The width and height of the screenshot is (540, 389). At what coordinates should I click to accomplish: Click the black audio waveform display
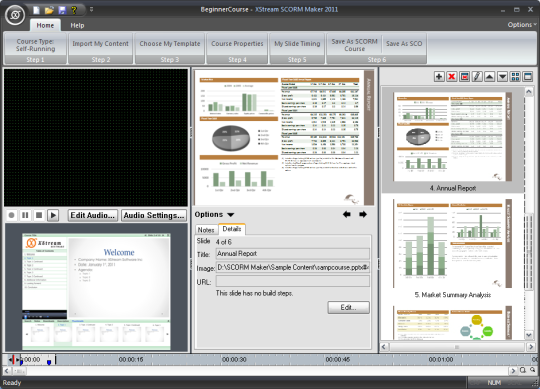(x=96, y=138)
